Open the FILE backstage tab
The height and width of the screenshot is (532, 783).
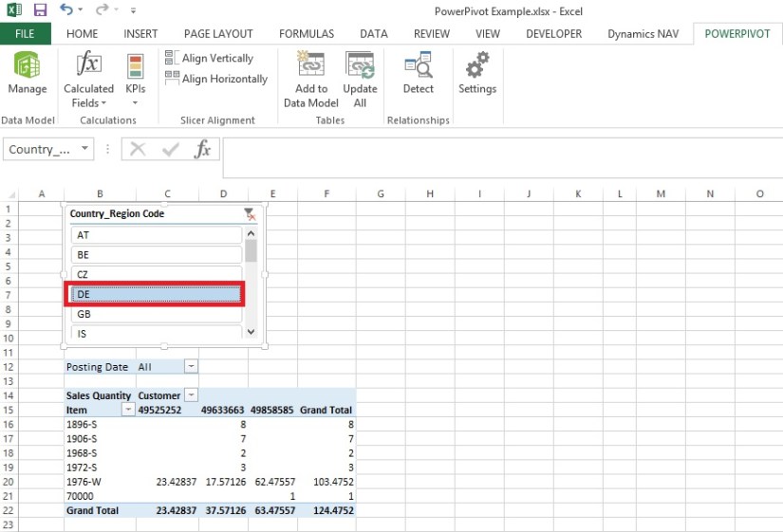click(25, 34)
